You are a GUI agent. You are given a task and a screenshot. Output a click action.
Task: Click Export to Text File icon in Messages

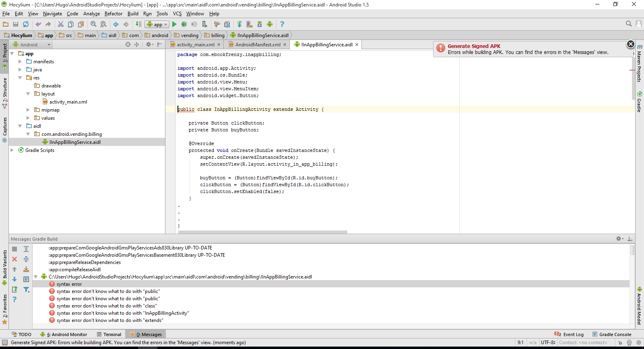coord(14,289)
